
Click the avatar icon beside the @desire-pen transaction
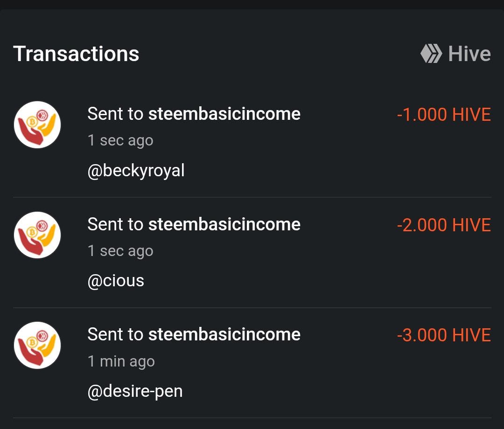[x=37, y=345]
